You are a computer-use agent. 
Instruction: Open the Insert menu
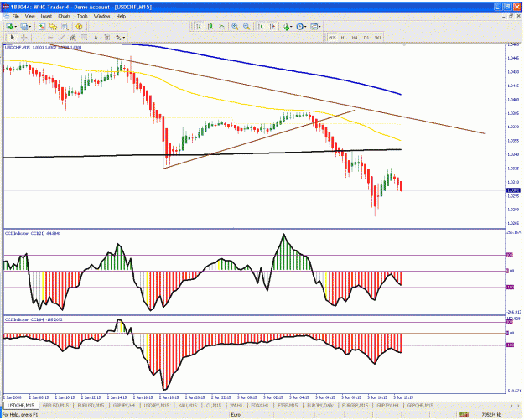click(x=46, y=16)
